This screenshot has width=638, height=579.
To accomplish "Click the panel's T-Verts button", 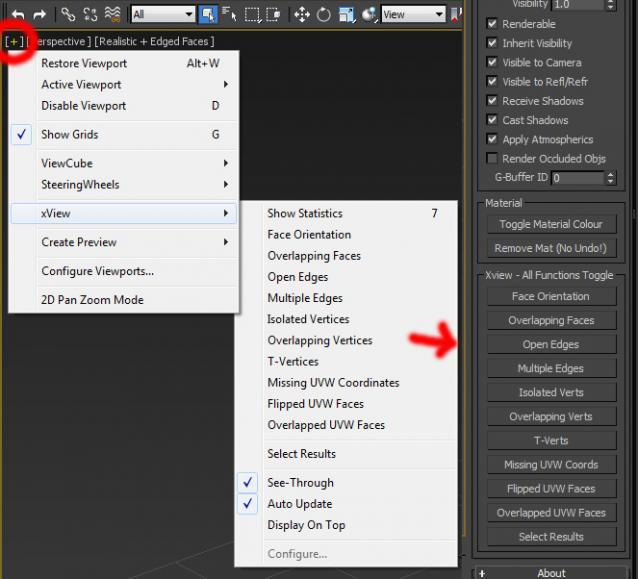I will point(551,441).
